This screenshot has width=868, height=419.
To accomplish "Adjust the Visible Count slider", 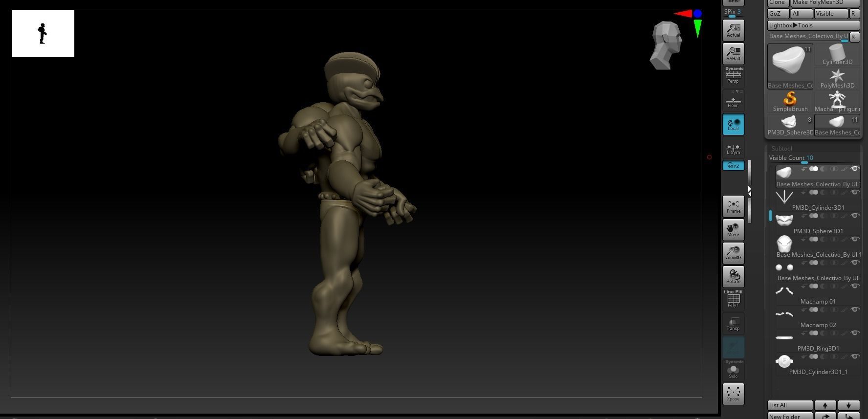I will (813, 158).
